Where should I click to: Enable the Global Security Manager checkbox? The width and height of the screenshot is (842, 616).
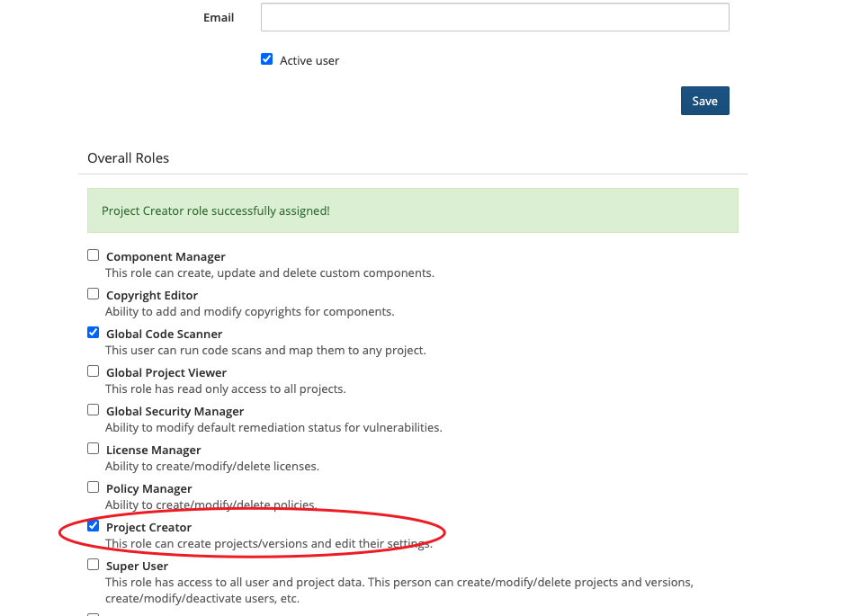point(93,410)
